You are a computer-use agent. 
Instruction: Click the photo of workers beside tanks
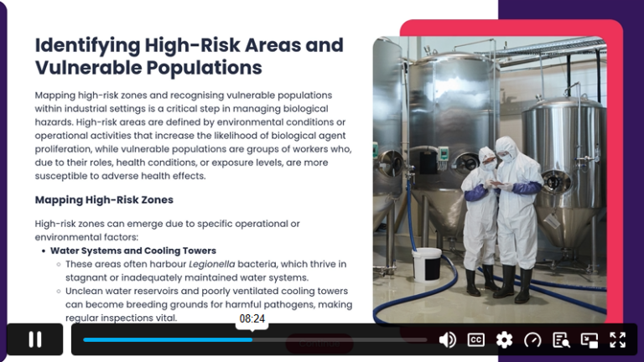490,180
